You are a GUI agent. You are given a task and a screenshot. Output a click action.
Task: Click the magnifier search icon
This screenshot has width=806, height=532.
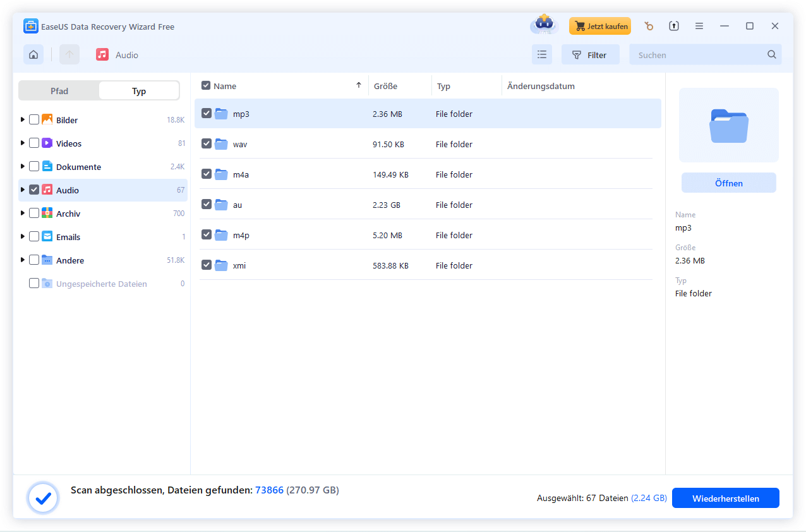[x=772, y=54]
